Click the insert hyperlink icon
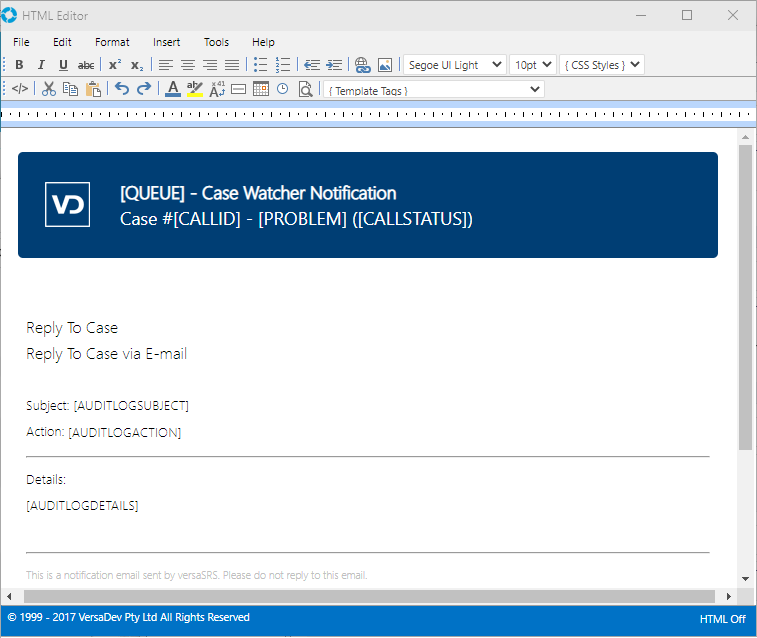757x638 pixels. [362, 65]
